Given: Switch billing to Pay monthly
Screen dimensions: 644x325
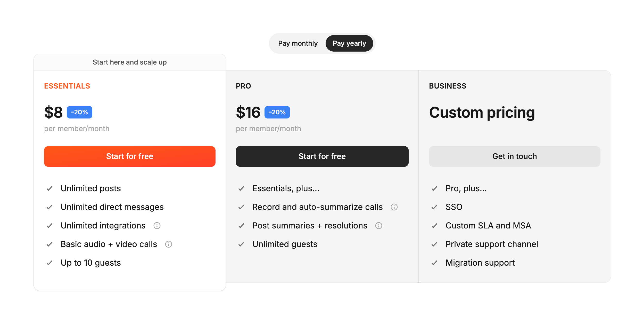Looking at the screenshot, I should [x=298, y=43].
